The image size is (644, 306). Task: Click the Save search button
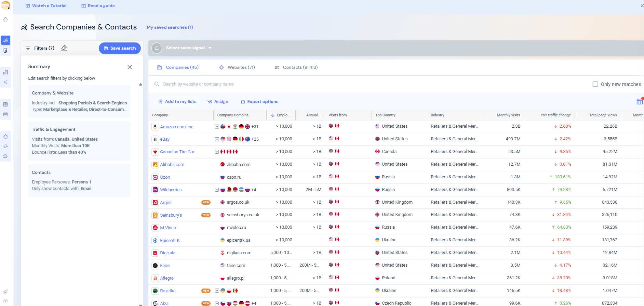click(x=120, y=48)
